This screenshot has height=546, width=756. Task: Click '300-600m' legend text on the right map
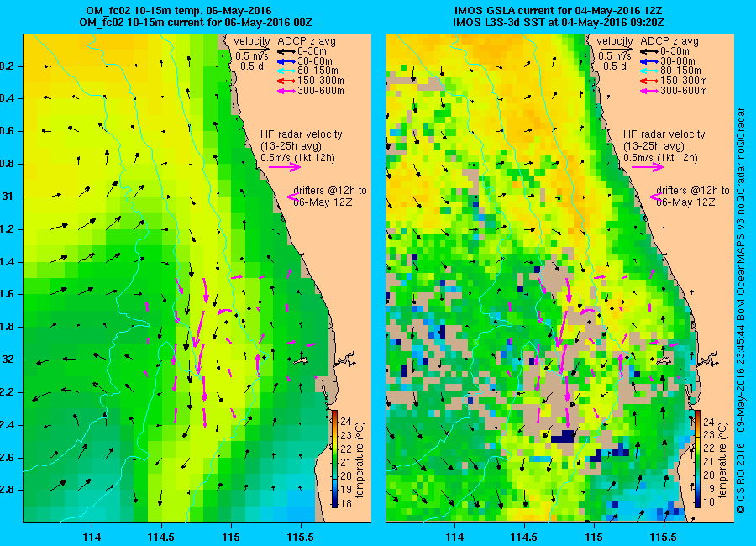(684, 91)
